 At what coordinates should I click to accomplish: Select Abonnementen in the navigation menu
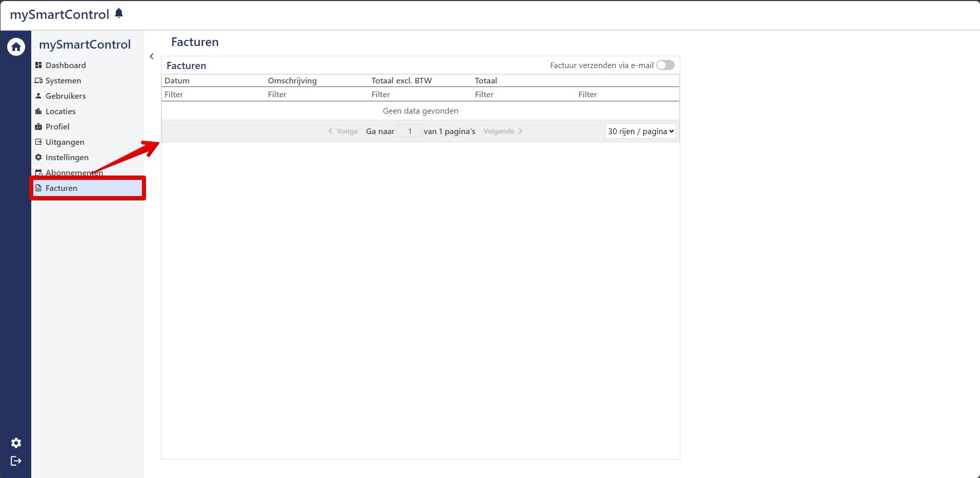pos(74,172)
